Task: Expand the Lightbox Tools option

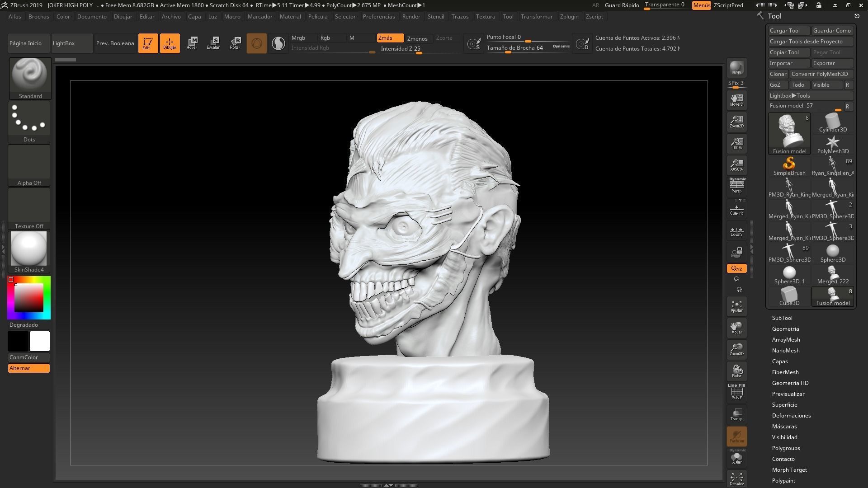Action: 811,96
